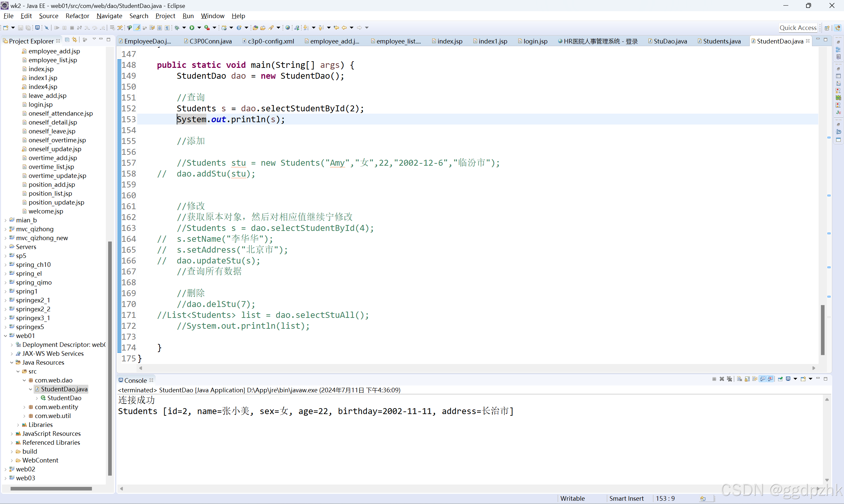Click the green Run button icon
This screenshot has width=844, height=504.
click(192, 28)
